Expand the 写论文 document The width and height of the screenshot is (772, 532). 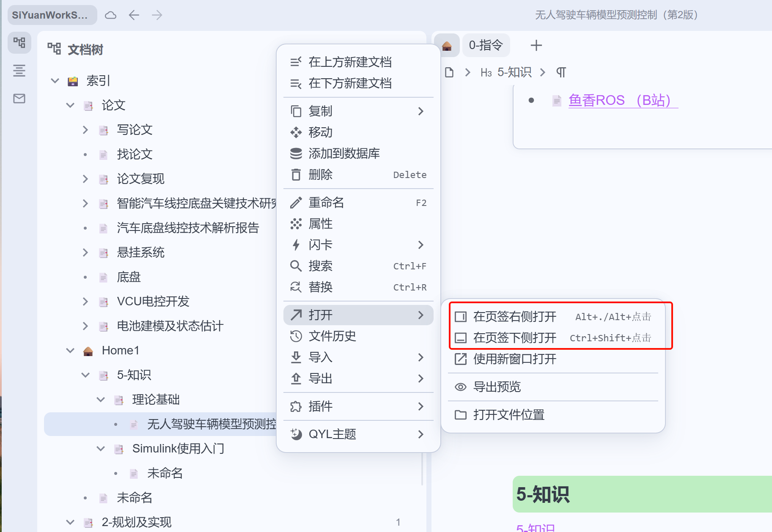pos(85,130)
